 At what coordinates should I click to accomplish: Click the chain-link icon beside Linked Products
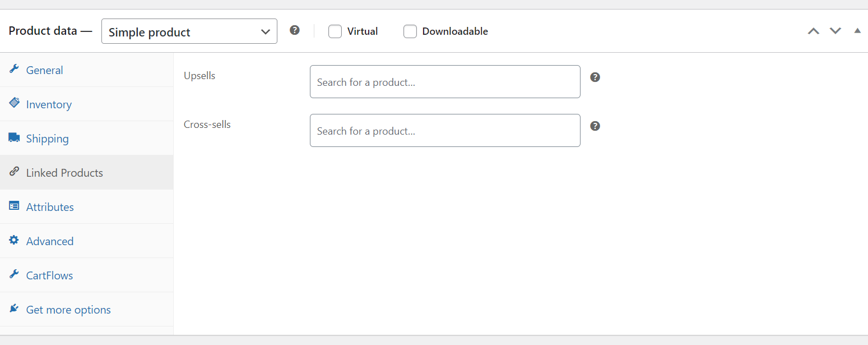tap(14, 171)
